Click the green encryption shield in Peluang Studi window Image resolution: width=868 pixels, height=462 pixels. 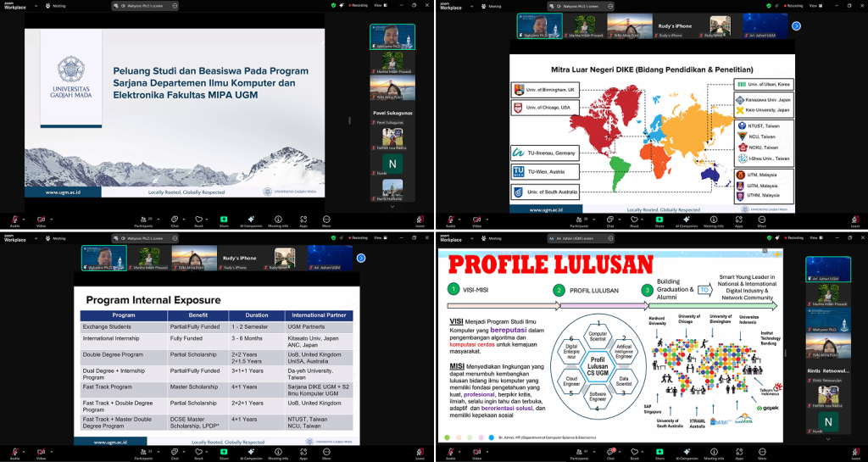pyautogui.click(x=334, y=6)
